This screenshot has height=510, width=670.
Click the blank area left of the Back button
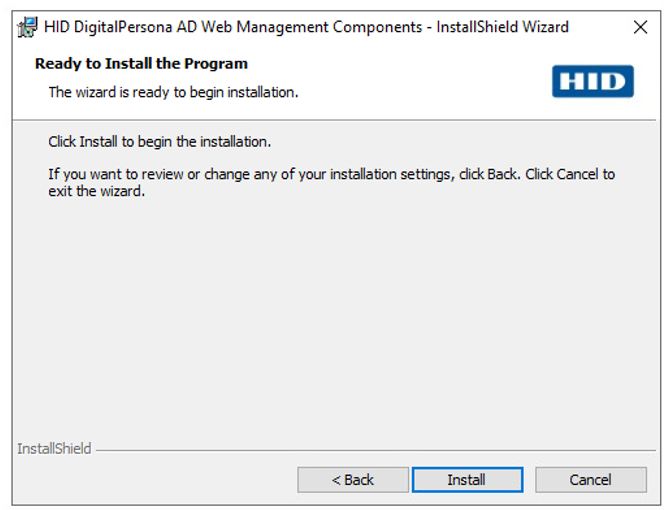[x=150, y=480]
